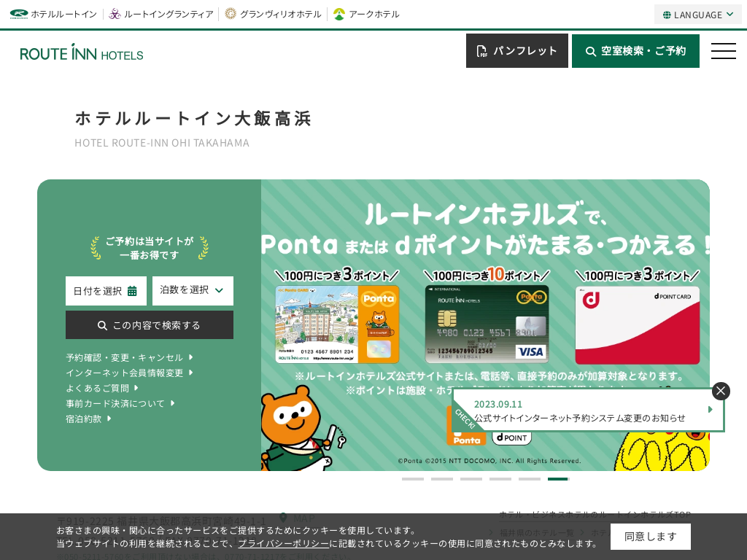
Task: Click the Ponta card image in banner
Action: [337, 324]
